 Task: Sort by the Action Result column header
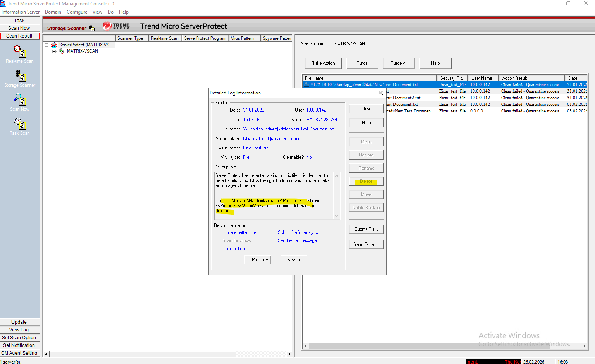click(x=531, y=78)
